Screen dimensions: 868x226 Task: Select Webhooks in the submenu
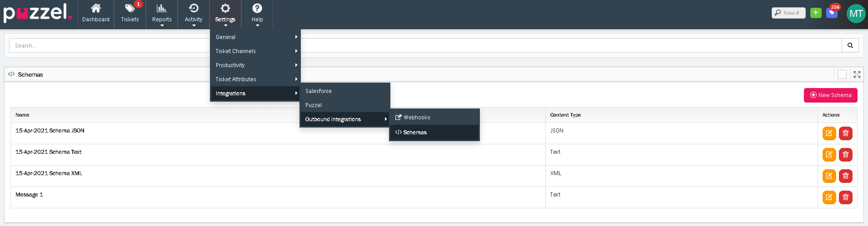(416, 118)
